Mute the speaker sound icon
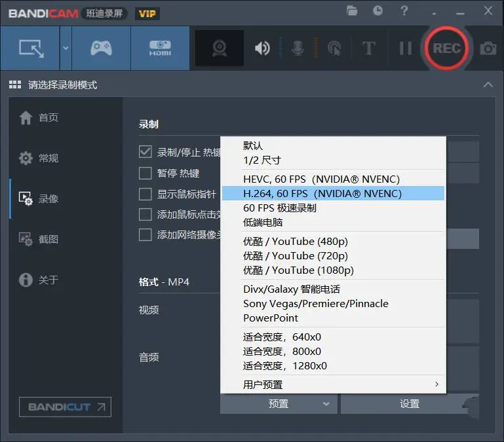The image size is (504, 442). [x=262, y=48]
